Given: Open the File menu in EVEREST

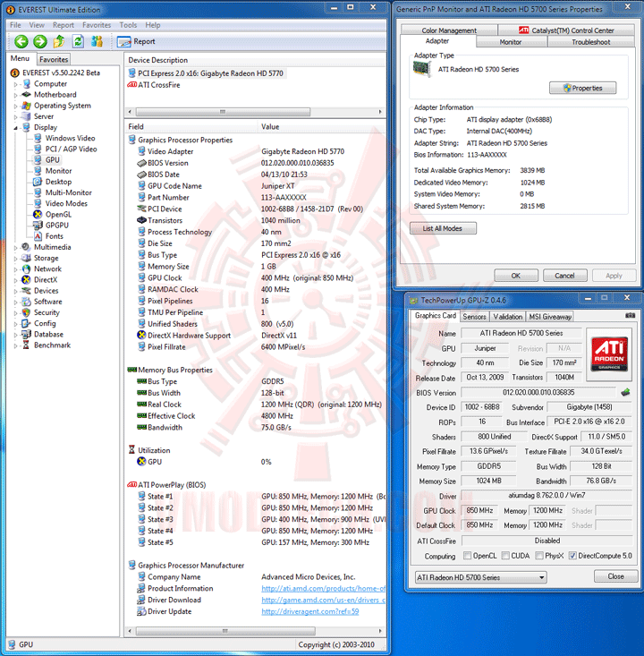Looking at the screenshot, I should point(15,25).
